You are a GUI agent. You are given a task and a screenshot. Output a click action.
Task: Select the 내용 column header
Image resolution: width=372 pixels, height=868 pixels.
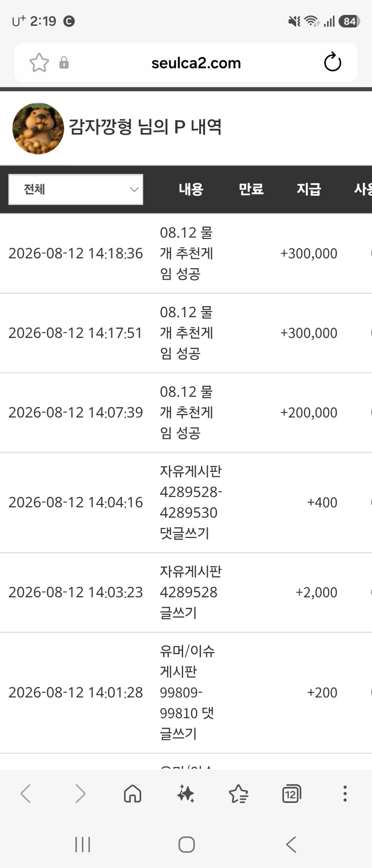(x=191, y=189)
